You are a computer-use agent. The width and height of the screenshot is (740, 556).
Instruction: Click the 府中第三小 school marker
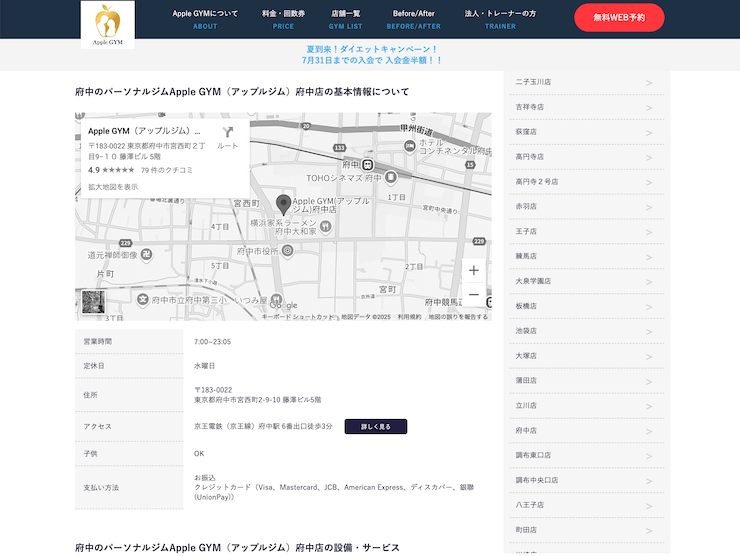(143, 300)
